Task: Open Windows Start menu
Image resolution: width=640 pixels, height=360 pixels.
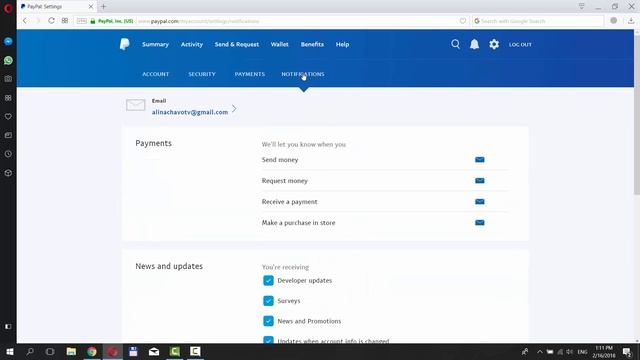Action: [10, 352]
